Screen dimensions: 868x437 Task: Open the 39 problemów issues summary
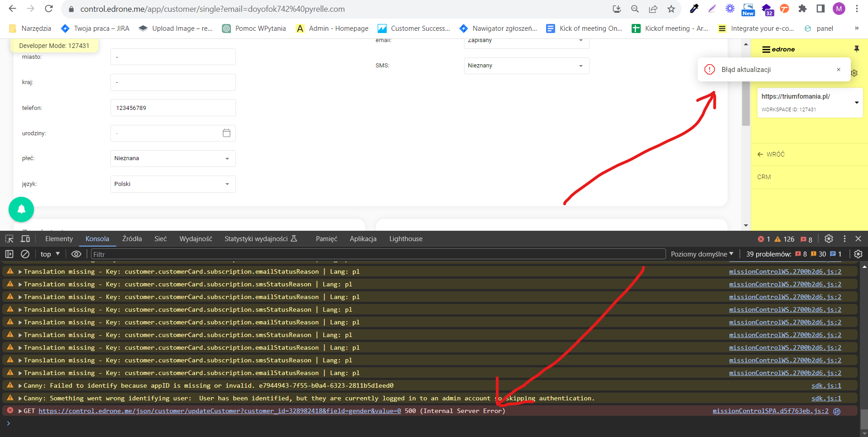tap(794, 254)
